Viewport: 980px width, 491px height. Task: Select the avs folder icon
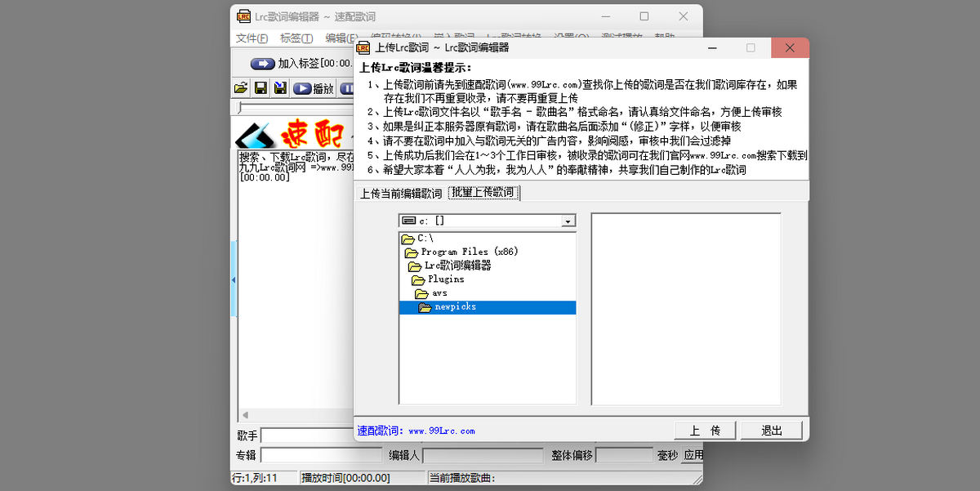[421, 293]
